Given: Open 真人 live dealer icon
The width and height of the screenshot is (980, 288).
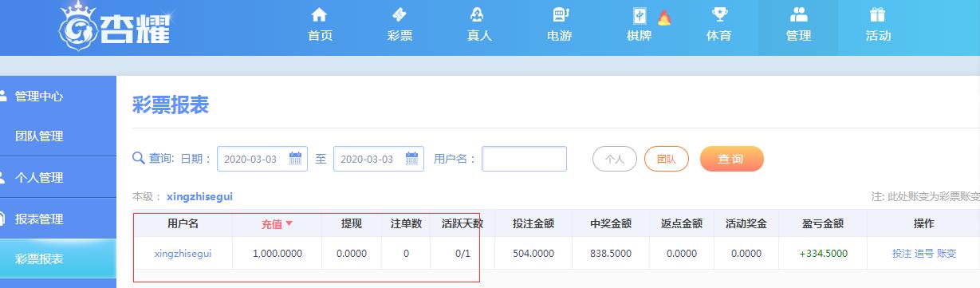Looking at the screenshot, I should pos(478,14).
